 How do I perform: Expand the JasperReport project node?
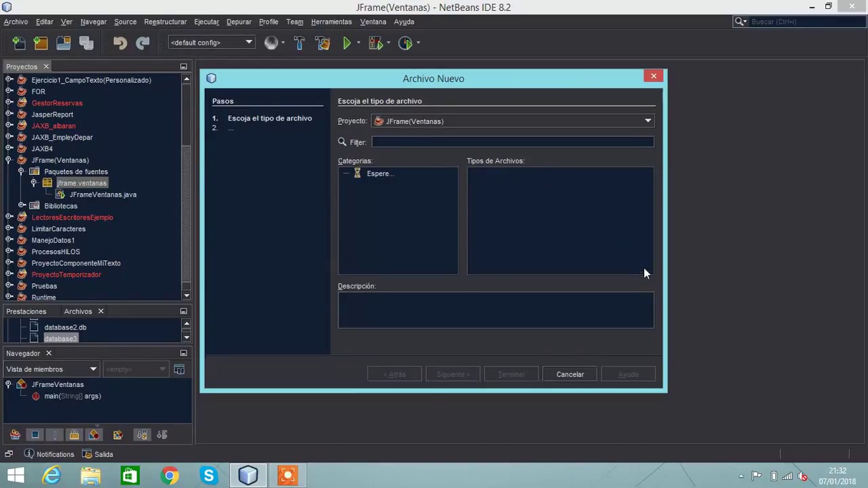[9, 115]
